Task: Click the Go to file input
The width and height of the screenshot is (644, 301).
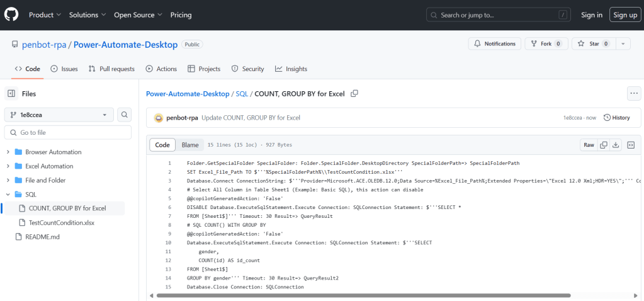Action: click(68, 133)
